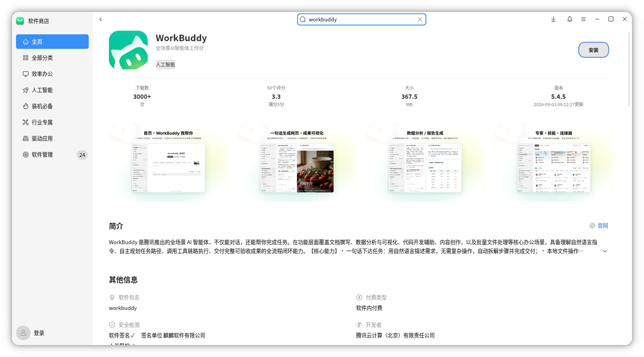Click the 人工智能 category tag
The image size is (644, 357).
coord(165,64)
